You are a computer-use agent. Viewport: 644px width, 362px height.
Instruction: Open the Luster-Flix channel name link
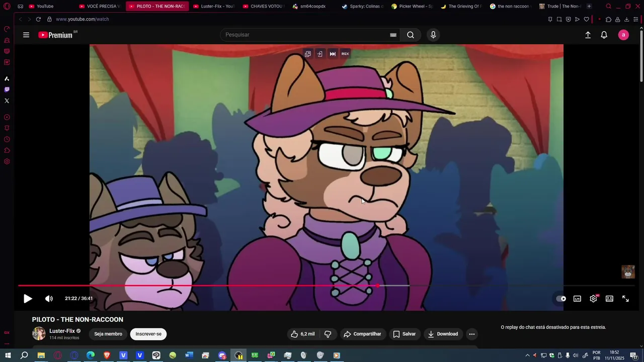click(62, 331)
